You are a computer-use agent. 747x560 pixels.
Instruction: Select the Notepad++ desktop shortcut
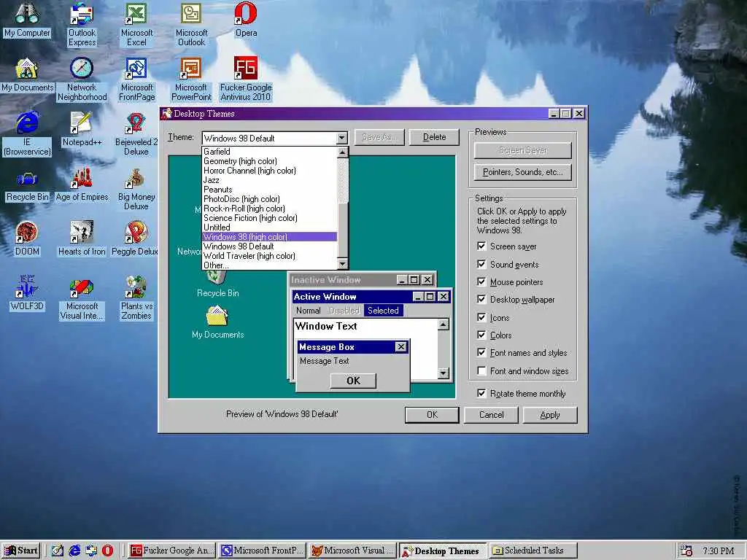[82, 130]
